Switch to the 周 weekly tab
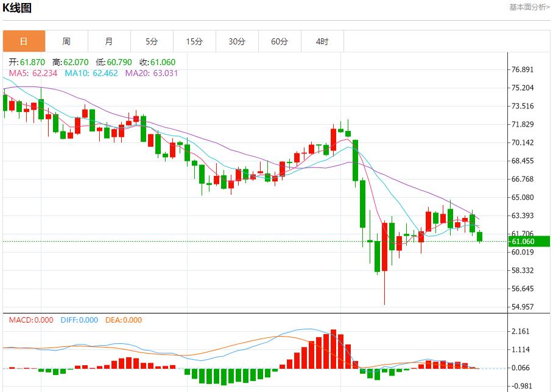553x392 pixels. [x=66, y=41]
